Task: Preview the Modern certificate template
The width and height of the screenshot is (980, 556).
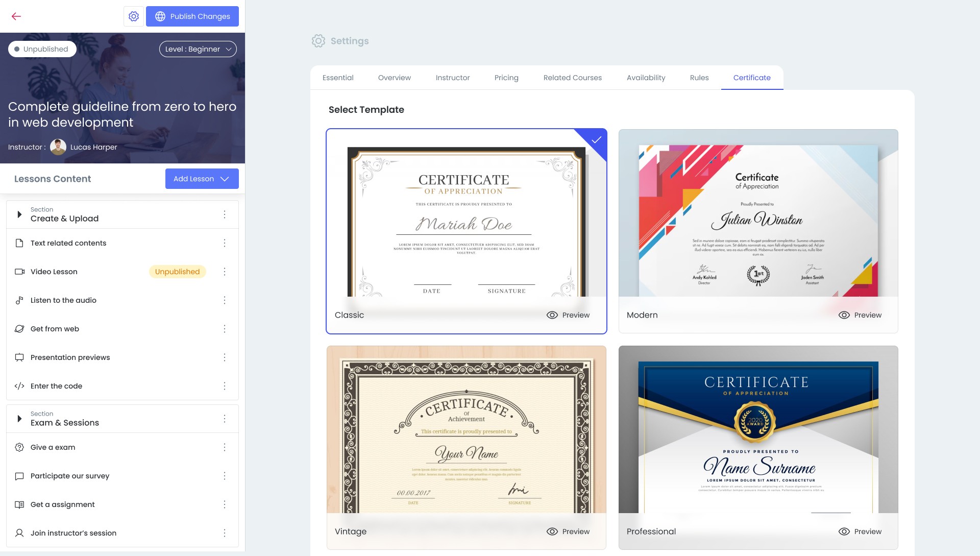Action: 860,315
